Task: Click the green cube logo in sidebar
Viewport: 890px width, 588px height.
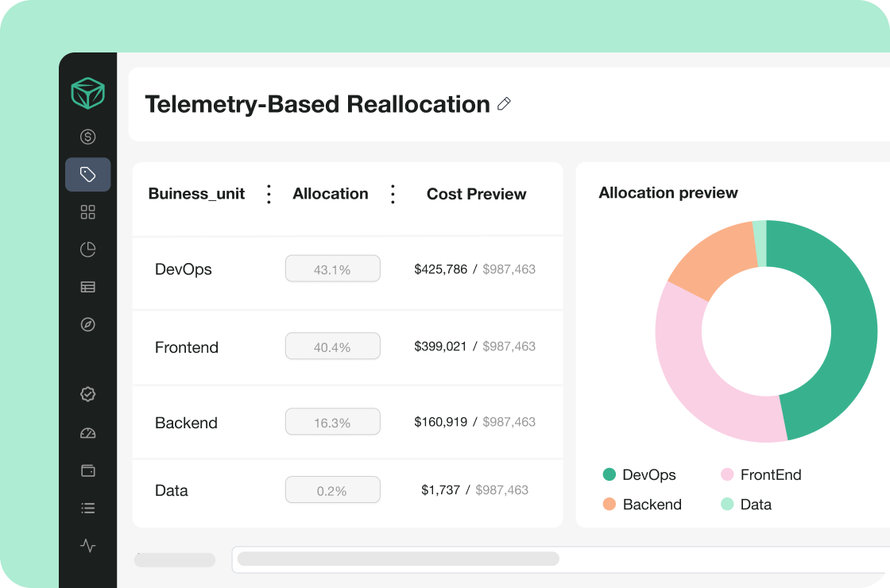Action: (x=88, y=94)
